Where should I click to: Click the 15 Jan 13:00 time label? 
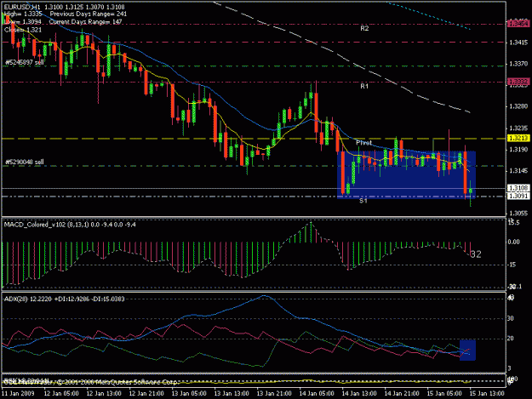487,393
